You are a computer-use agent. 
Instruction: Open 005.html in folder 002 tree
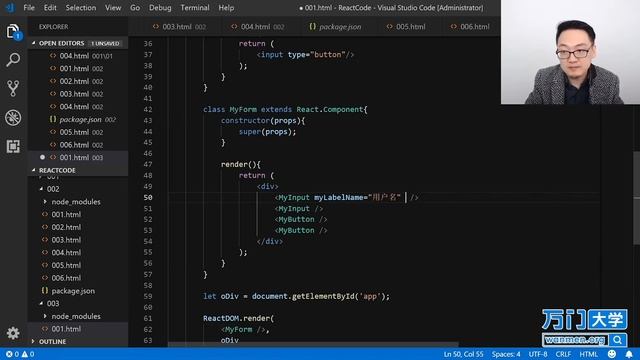tap(78, 265)
